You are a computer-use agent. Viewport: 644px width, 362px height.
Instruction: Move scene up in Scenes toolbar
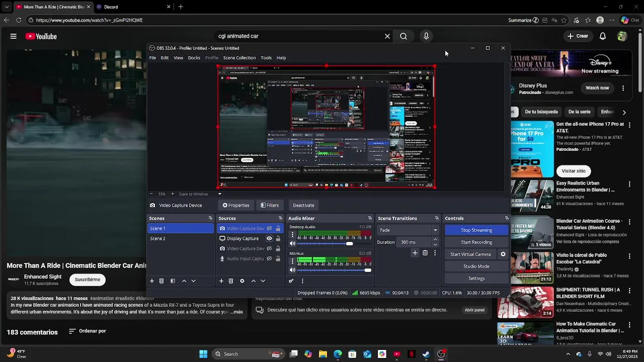pos(184,281)
